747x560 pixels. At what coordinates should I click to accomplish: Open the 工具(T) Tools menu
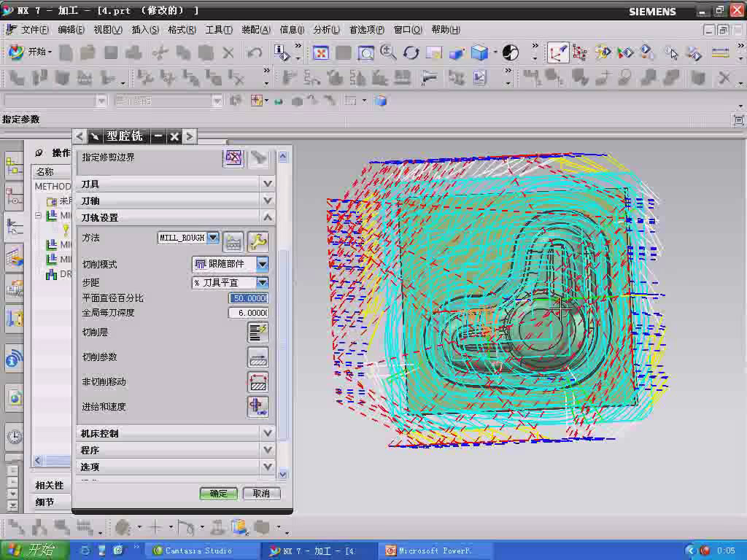[x=219, y=29]
